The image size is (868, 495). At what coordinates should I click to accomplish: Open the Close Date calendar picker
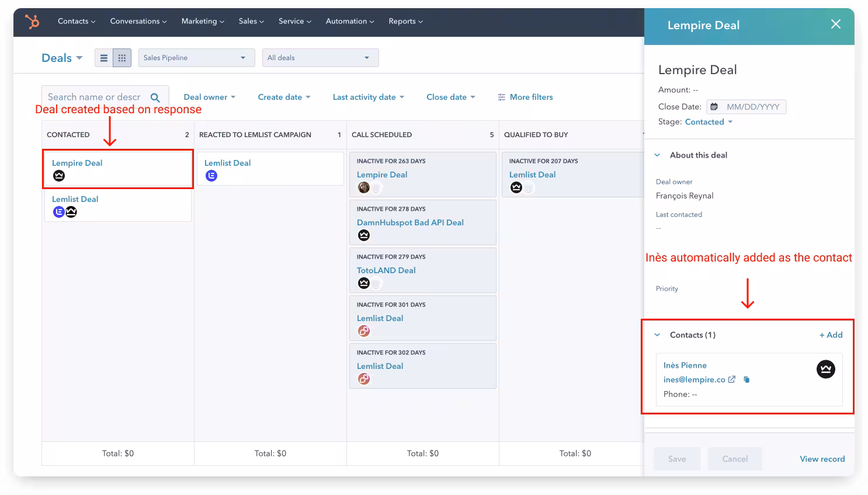[x=714, y=107]
